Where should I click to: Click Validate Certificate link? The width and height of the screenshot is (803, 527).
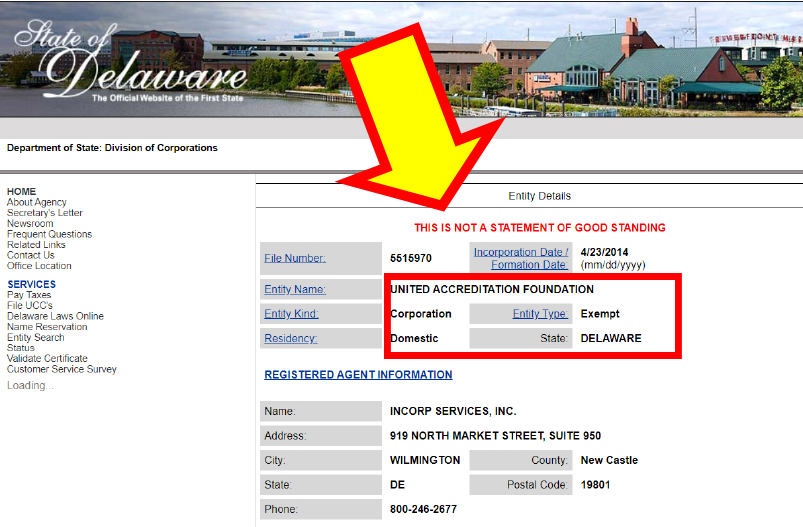point(47,358)
